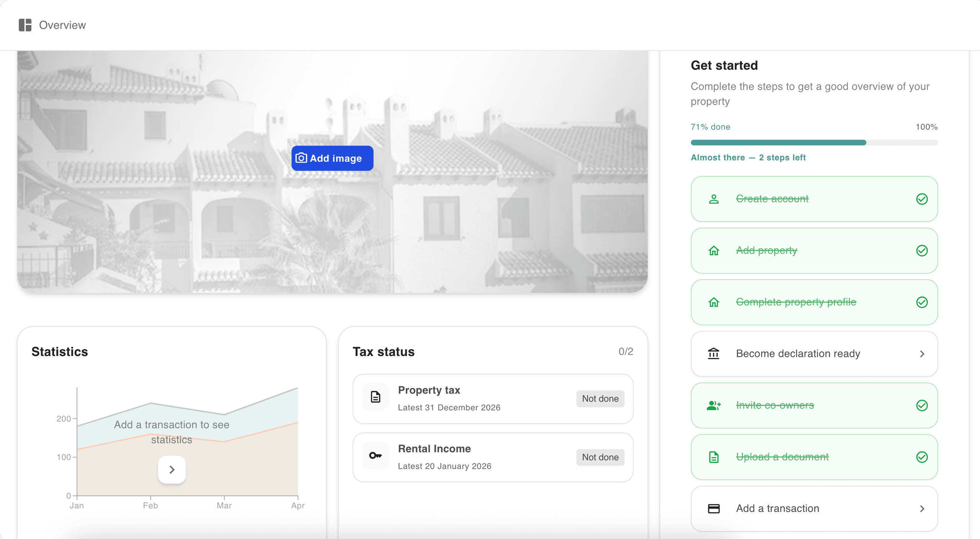This screenshot has height=539, width=980.
Task: Click the bank icon beside Become declaration ready
Action: click(714, 353)
